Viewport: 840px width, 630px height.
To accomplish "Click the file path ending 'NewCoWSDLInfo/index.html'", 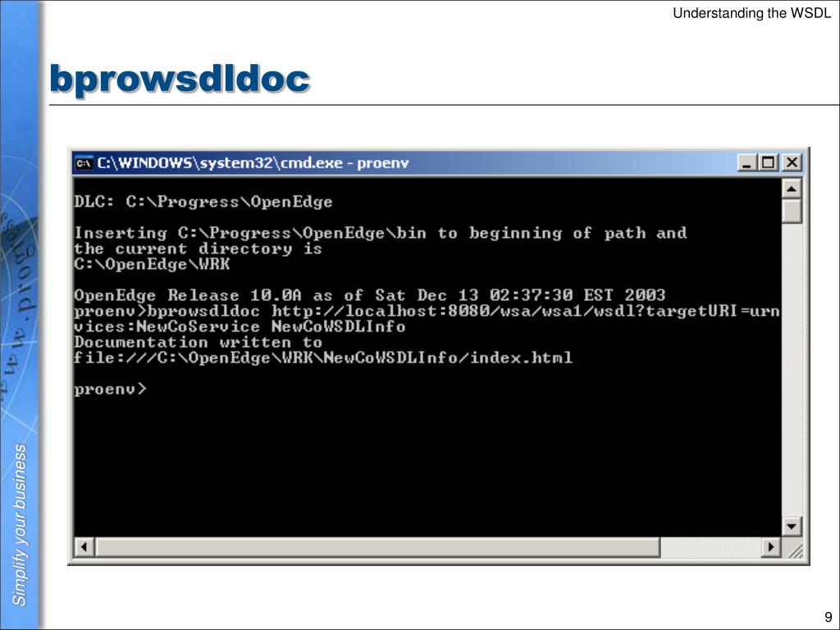I will [323, 358].
